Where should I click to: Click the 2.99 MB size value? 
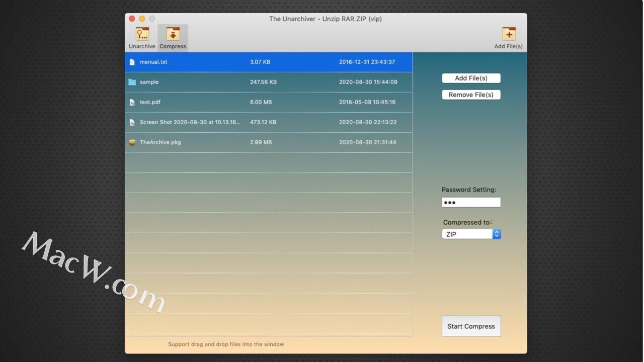coord(261,142)
